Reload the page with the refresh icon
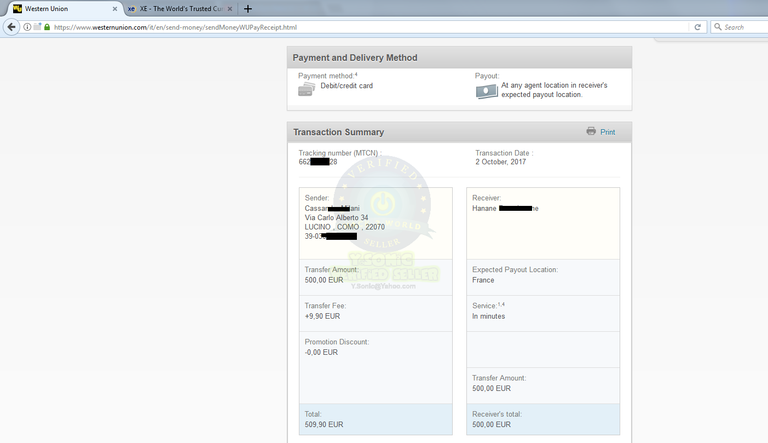This screenshot has height=443, width=768. click(697, 27)
